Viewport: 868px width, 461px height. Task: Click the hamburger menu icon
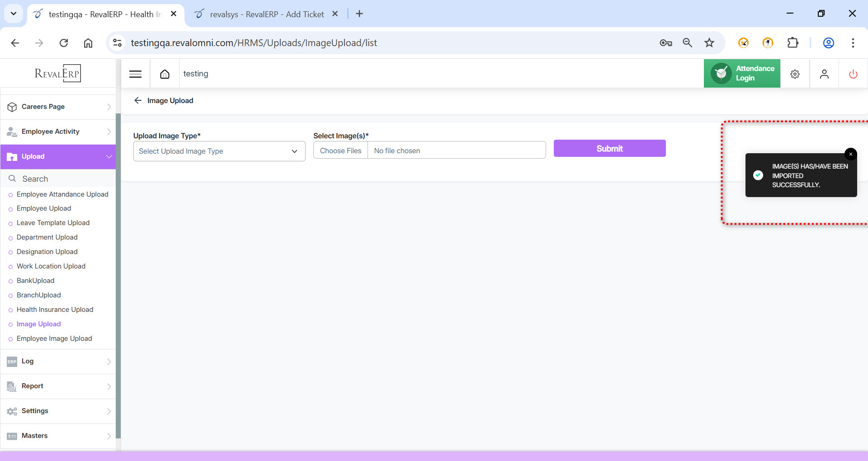click(x=135, y=74)
